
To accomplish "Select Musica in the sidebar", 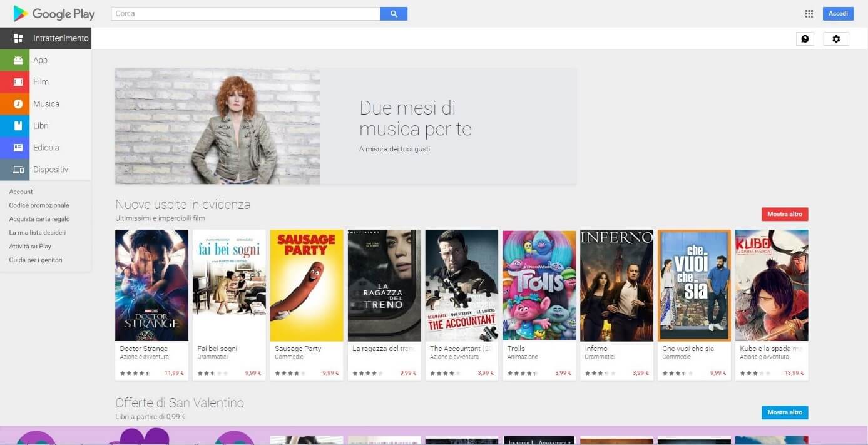I will point(46,104).
